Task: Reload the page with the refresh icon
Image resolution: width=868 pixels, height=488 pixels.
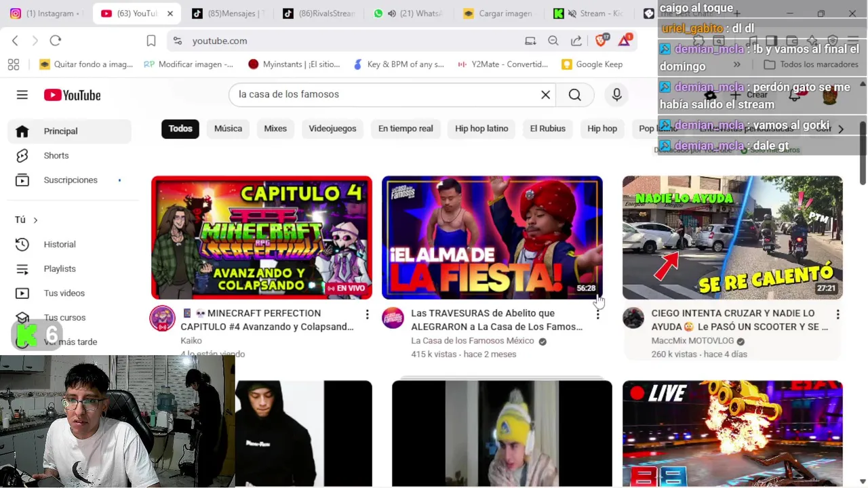Action: click(x=56, y=41)
